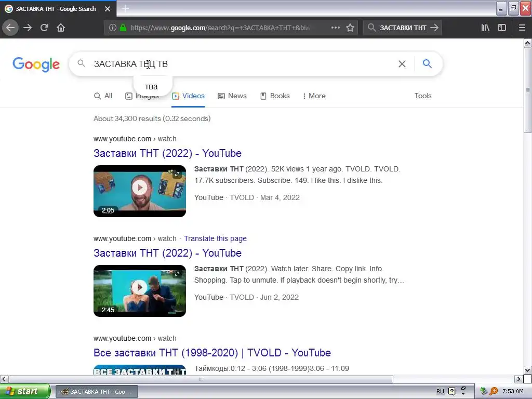
Task: Submit the Firefox search bar with the arrow
Action: pyautogui.click(x=434, y=28)
